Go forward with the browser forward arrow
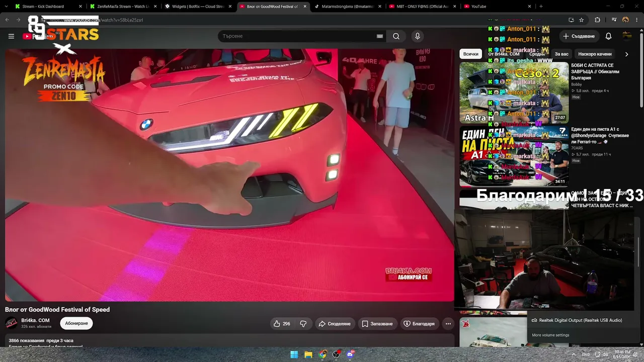Viewport: 644px width, 362px height. [x=18, y=20]
